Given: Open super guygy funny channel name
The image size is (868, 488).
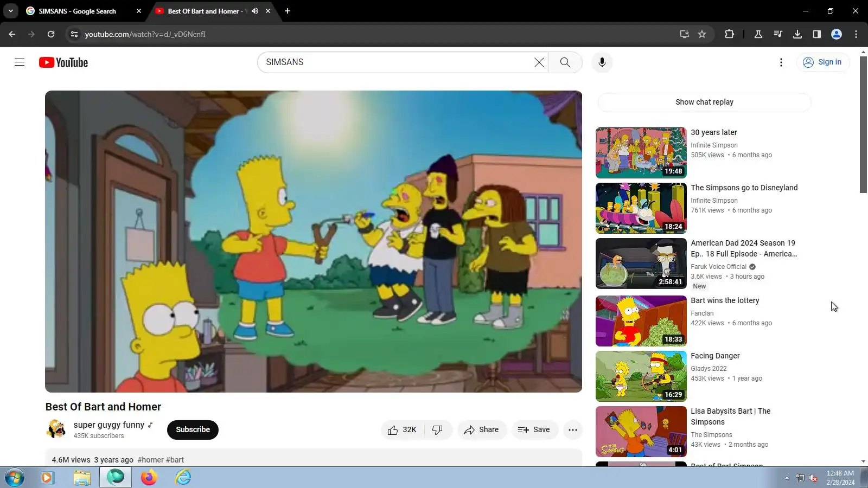Looking at the screenshot, I should coord(109,425).
